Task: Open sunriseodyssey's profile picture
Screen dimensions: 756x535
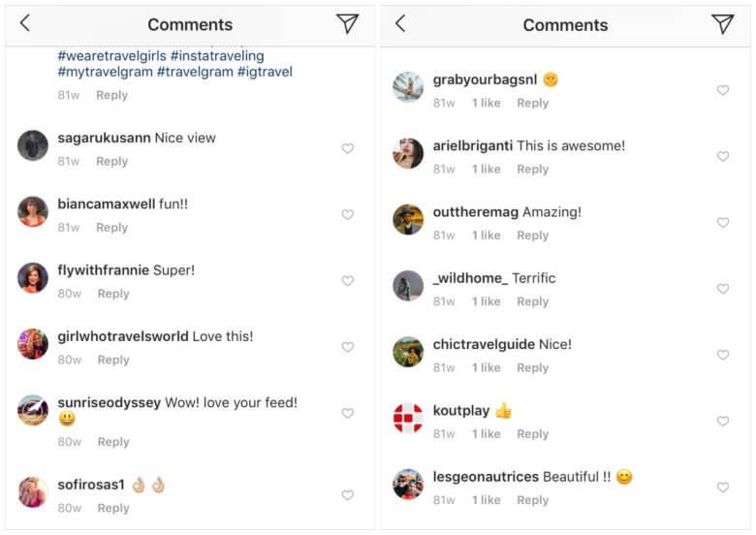Action: point(33,410)
